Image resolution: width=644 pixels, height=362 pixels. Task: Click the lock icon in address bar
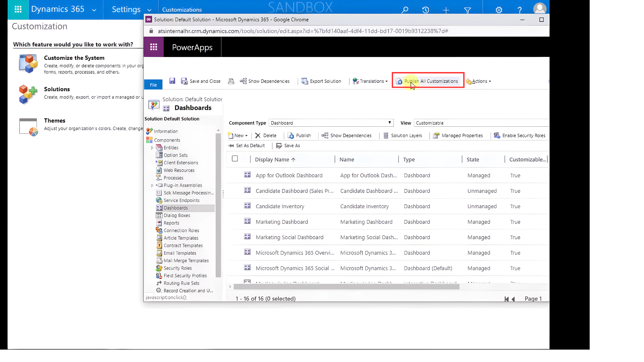[151, 31]
